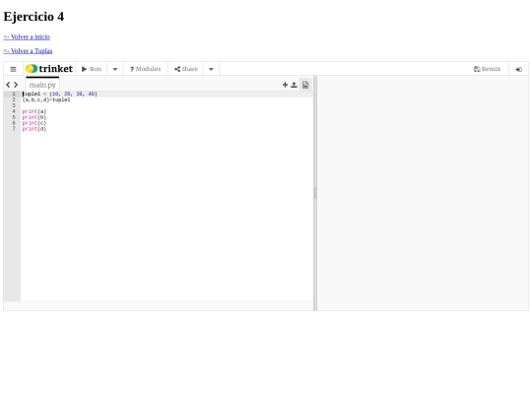Click the empty output pane
Image resolution: width=532 pixels, height=399 pixels.
pos(423,193)
